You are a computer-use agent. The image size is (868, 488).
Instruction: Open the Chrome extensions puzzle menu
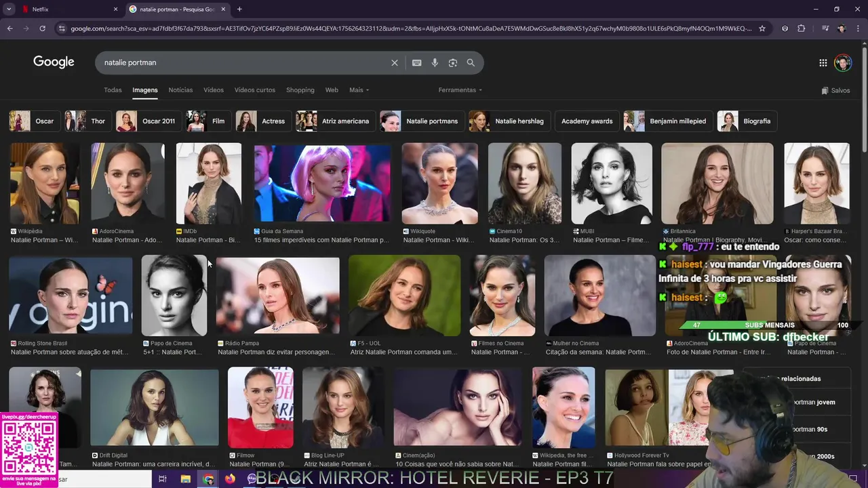(x=802, y=28)
